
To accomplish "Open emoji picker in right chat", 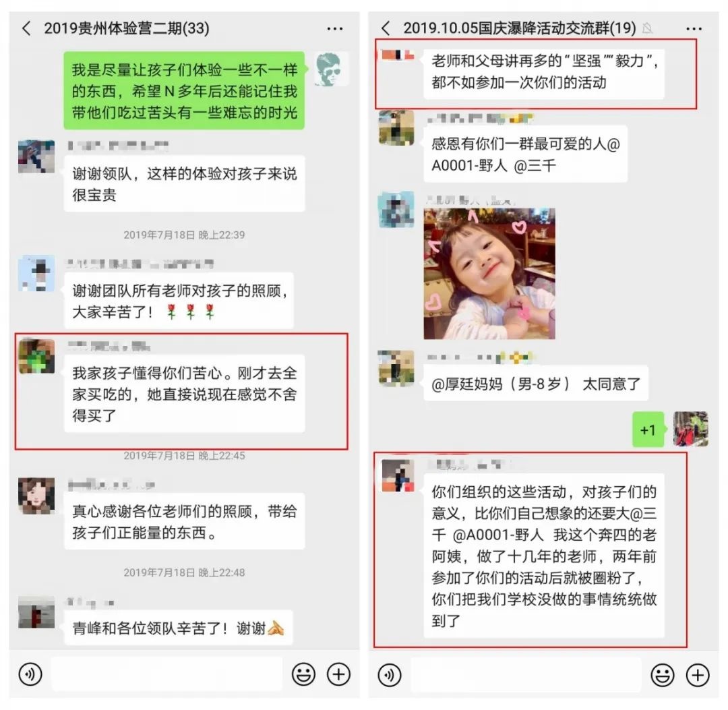I will pos(663,675).
